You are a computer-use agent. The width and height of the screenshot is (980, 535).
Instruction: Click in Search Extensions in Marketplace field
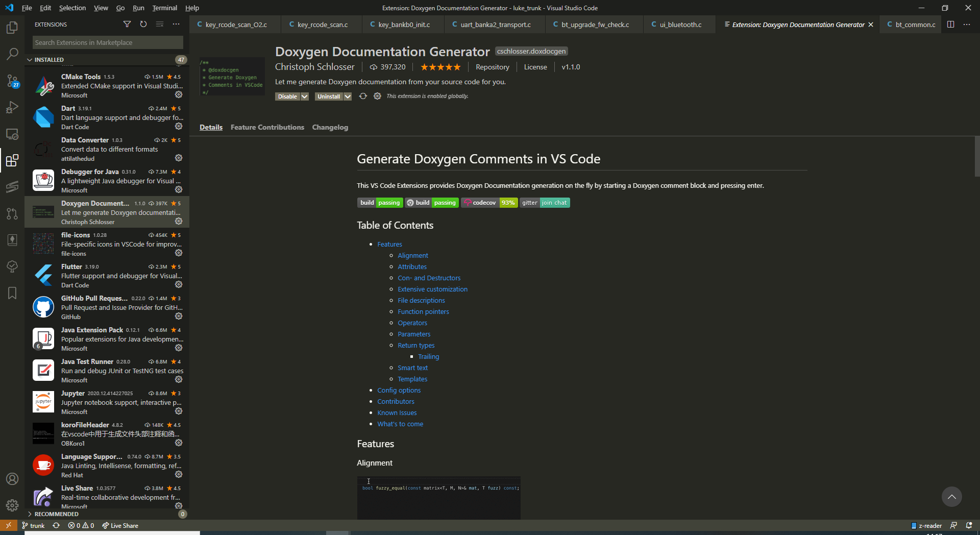(108, 42)
